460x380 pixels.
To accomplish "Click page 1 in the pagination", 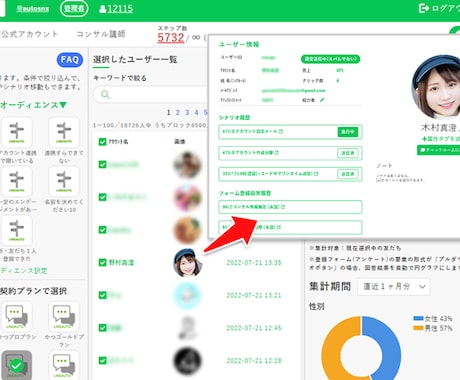I will coord(169,112).
